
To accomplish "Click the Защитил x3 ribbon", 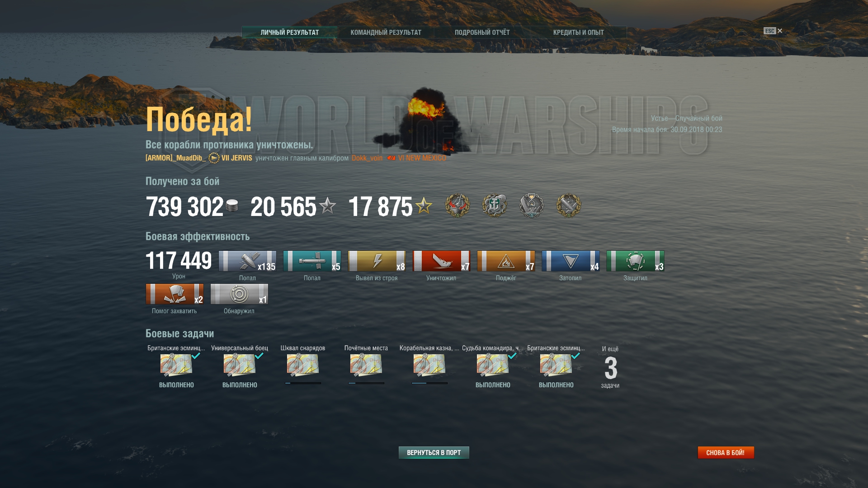I will [x=635, y=261].
